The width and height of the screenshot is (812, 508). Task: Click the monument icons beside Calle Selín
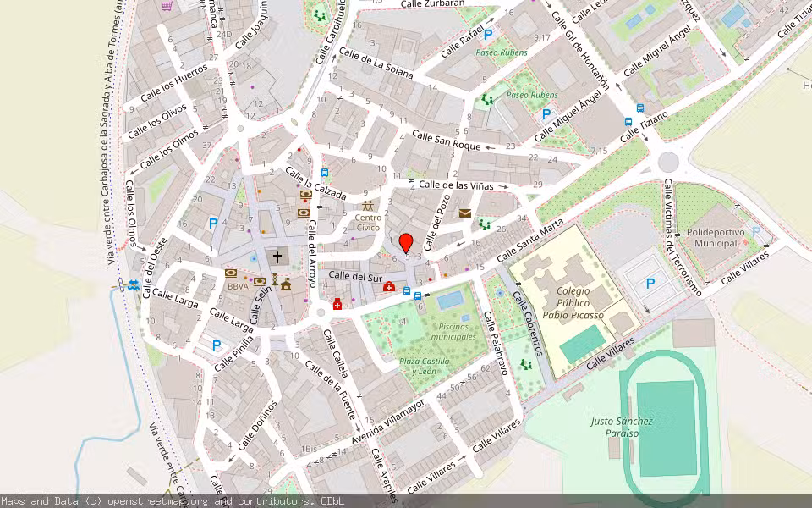279,279
